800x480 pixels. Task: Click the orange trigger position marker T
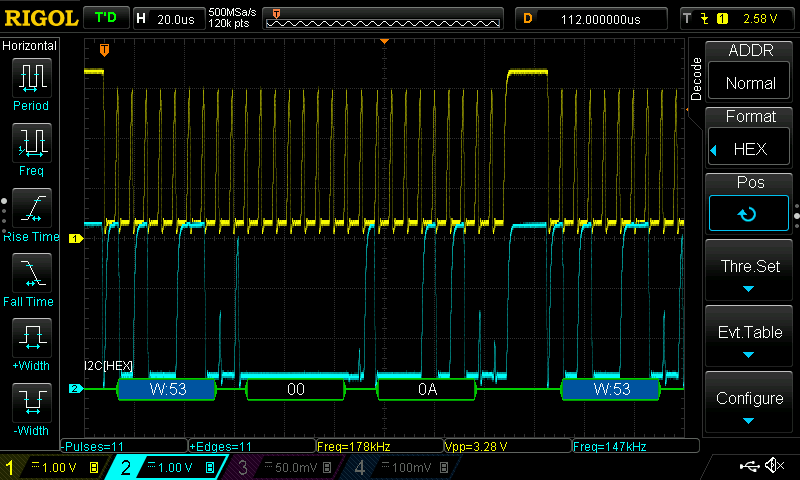tap(105, 49)
